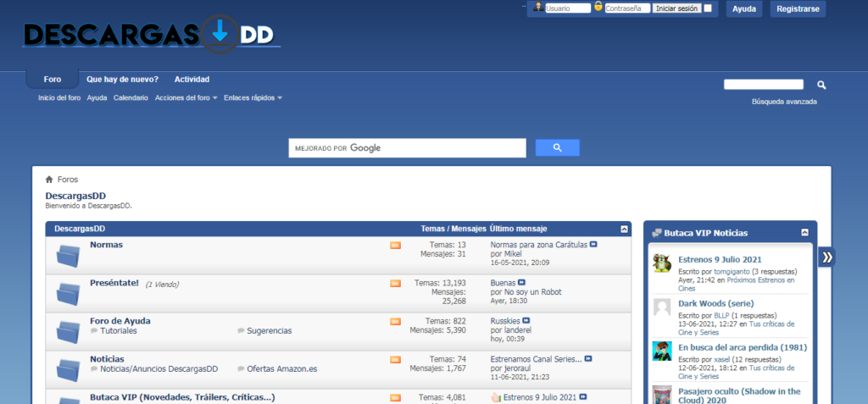This screenshot has height=404, width=868.
Task: Click the DescargasDD logo
Action: [151, 34]
